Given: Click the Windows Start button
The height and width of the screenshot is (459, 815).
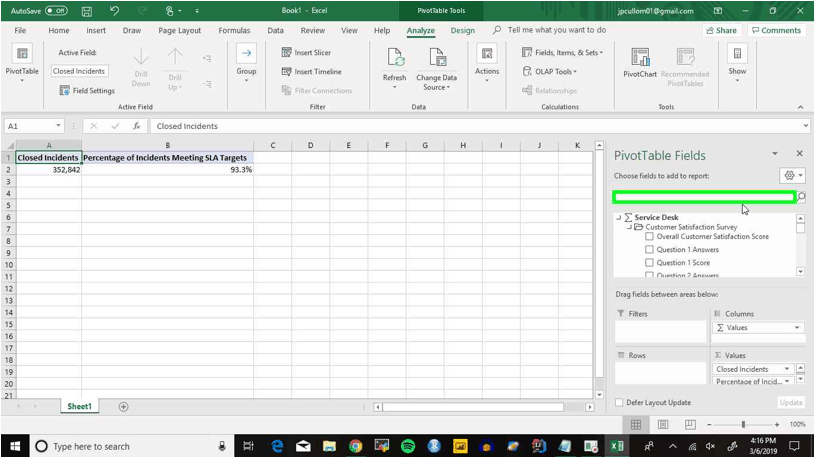Looking at the screenshot, I should click(x=15, y=446).
